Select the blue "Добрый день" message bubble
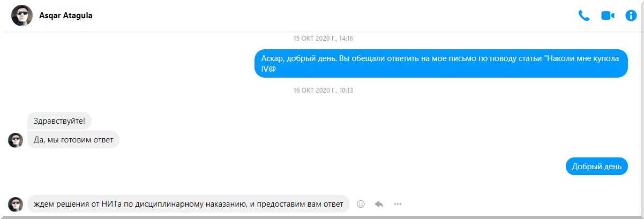 pyautogui.click(x=597, y=167)
